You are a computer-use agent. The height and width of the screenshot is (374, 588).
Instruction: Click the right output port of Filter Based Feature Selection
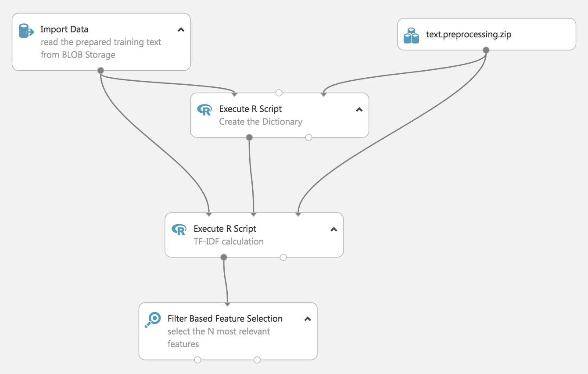pyautogui.click(x=257, y=360)
